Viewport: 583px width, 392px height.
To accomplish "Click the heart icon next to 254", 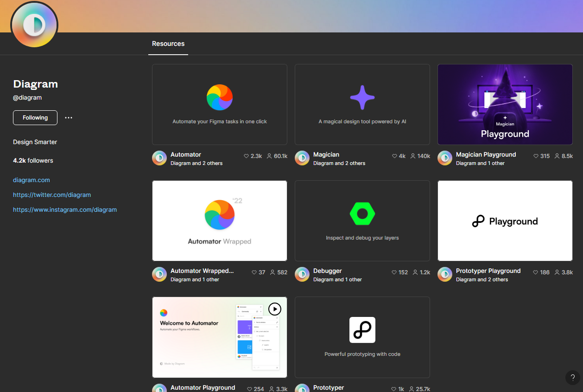I will coord(249,389).
